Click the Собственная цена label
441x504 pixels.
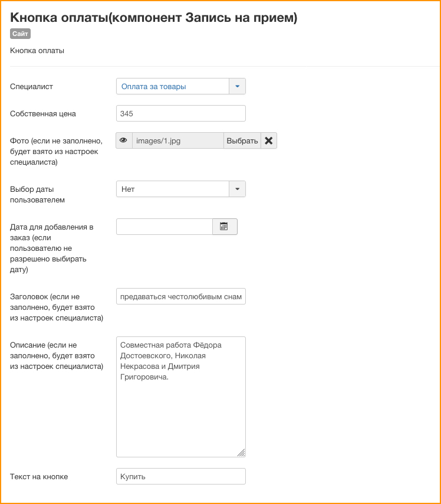click(42, 114)
